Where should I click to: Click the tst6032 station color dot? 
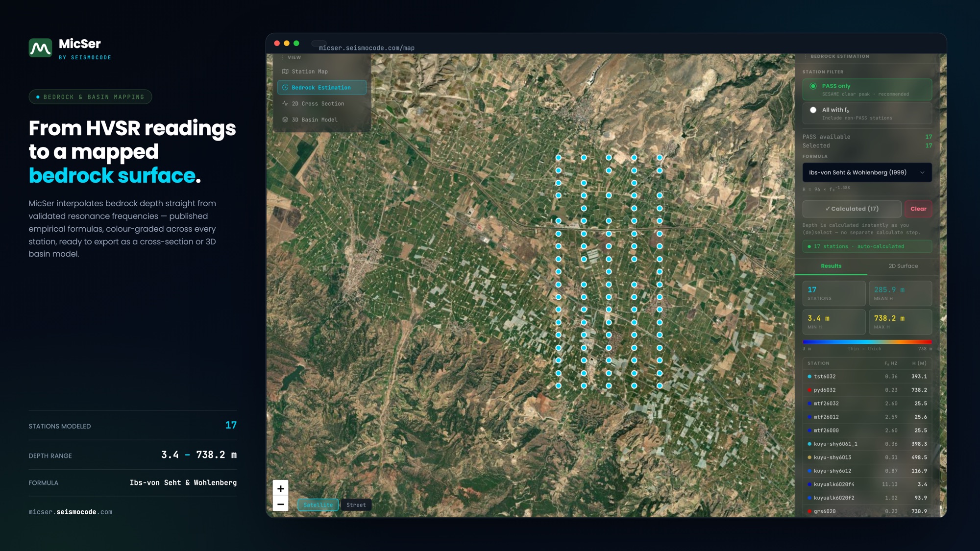809,377
